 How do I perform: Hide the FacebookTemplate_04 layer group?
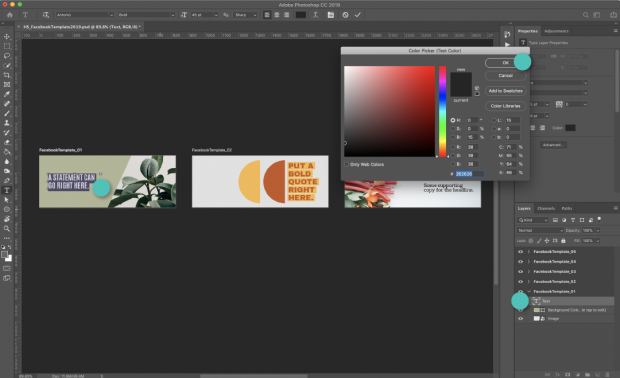pos(520,261)
